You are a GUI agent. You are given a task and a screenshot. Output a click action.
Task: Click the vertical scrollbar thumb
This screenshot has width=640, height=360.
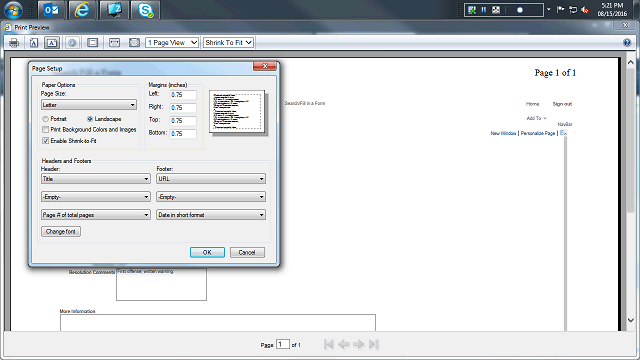[x=630, y=141]
